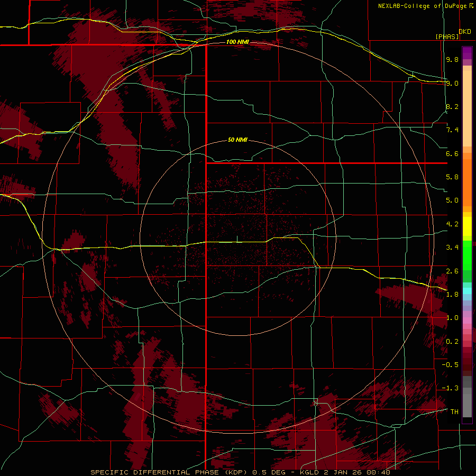This screenshot has height=476, width=476.
Task: Click the 5.0 value on the scale
Action: pyautogui.click(x=452, y=200)
